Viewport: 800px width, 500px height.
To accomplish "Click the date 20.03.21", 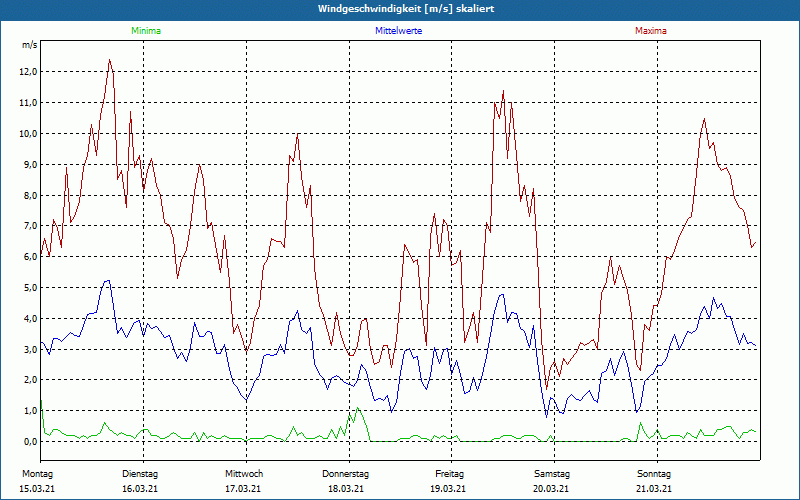I will click(x=551, y=489).
